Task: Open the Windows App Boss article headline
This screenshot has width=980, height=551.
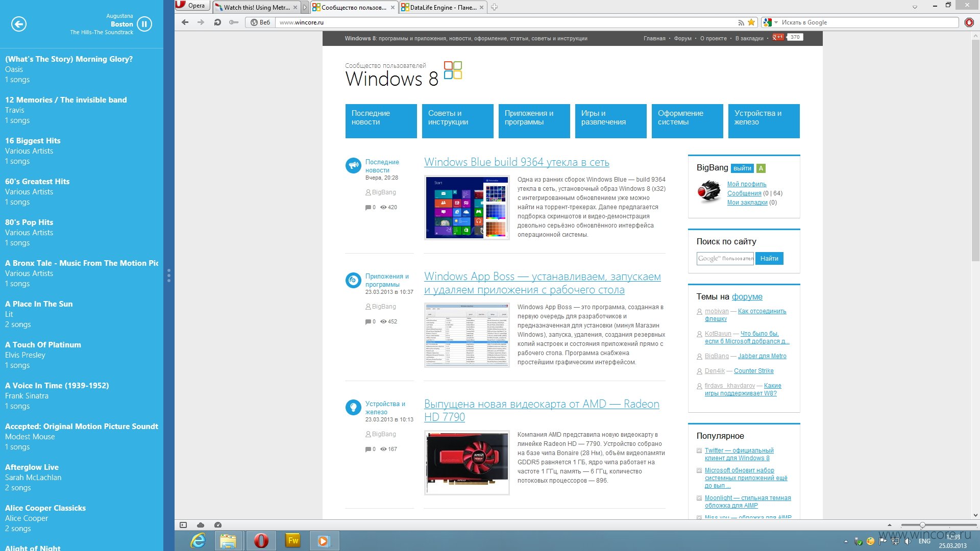Action: click(542, 283)
